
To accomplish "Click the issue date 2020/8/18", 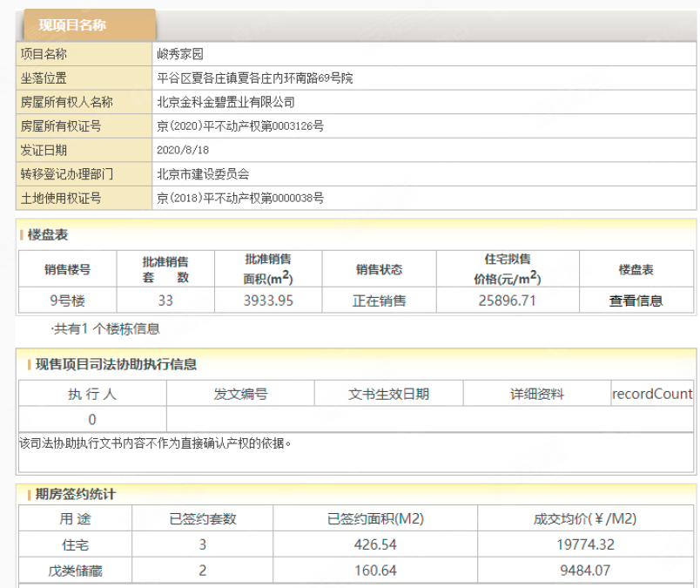I will pyautogui.click(x=182, y=150).
